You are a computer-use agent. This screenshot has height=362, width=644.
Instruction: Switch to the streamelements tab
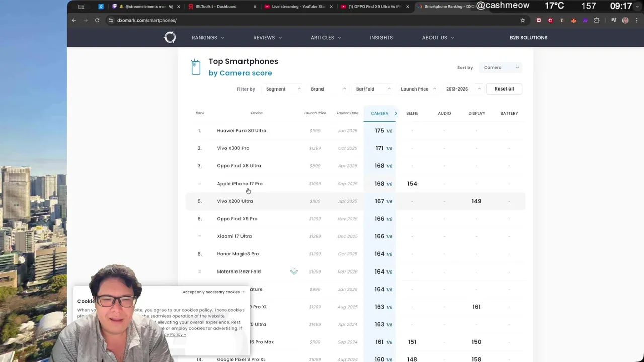(x=146, y=7)
